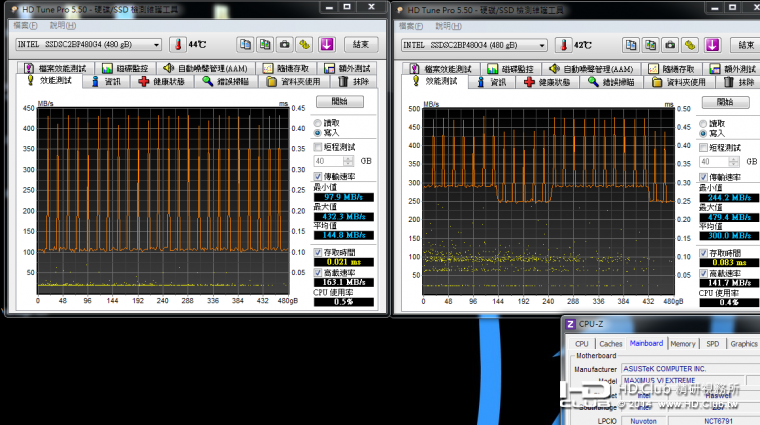Open 說明(H) Help menu in right window
Viewport: 760px width, 425px height.
point(448,26)
